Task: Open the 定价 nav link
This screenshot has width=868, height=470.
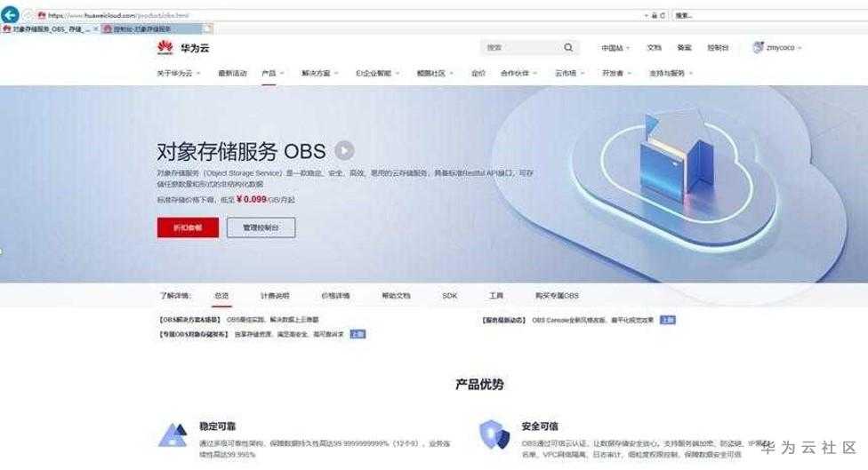Action: [478, 73]
